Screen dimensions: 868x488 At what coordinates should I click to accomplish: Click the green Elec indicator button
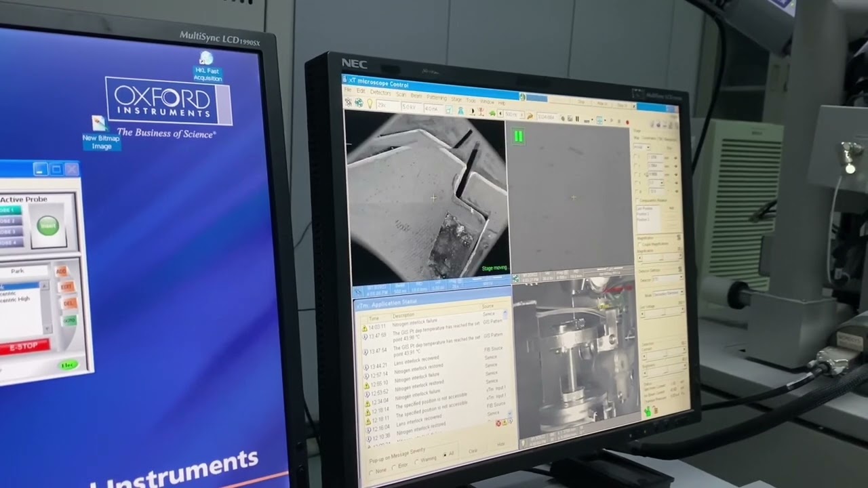pos(68,365)
